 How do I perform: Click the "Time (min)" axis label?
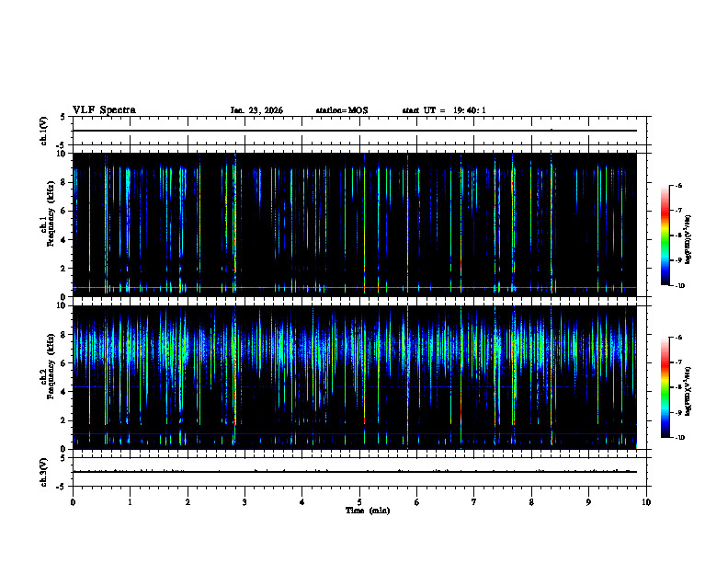[368, 511]
